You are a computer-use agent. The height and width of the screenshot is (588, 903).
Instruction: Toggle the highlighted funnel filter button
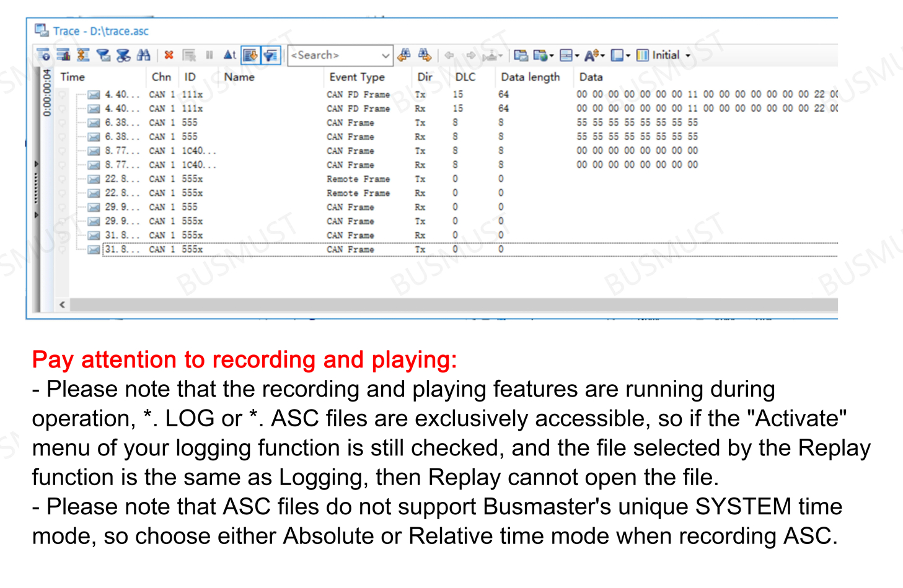coord(271,55)
